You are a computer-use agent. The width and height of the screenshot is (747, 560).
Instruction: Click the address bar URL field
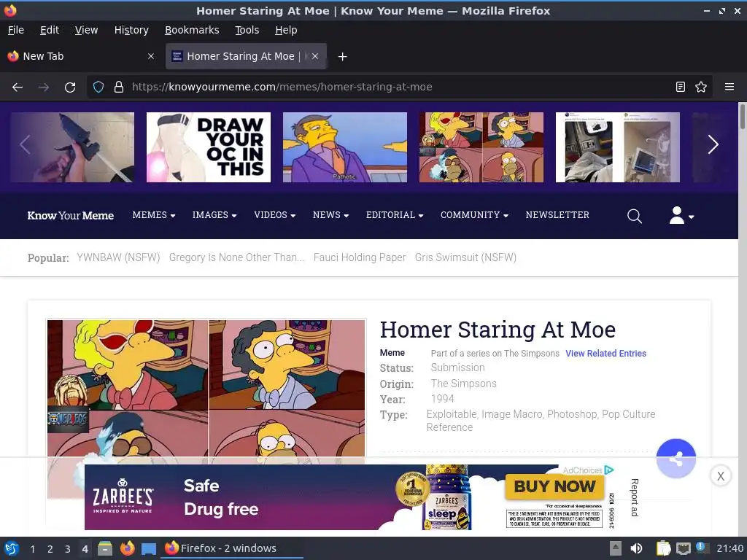coord(399,87)
